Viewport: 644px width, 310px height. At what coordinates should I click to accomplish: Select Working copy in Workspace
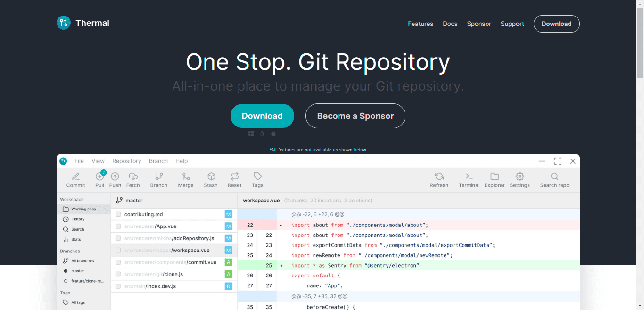pyautogui.click(x=84, y=209)
